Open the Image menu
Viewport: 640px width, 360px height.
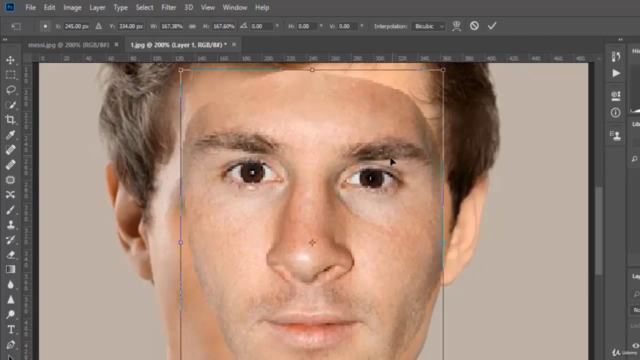[72, 7]
